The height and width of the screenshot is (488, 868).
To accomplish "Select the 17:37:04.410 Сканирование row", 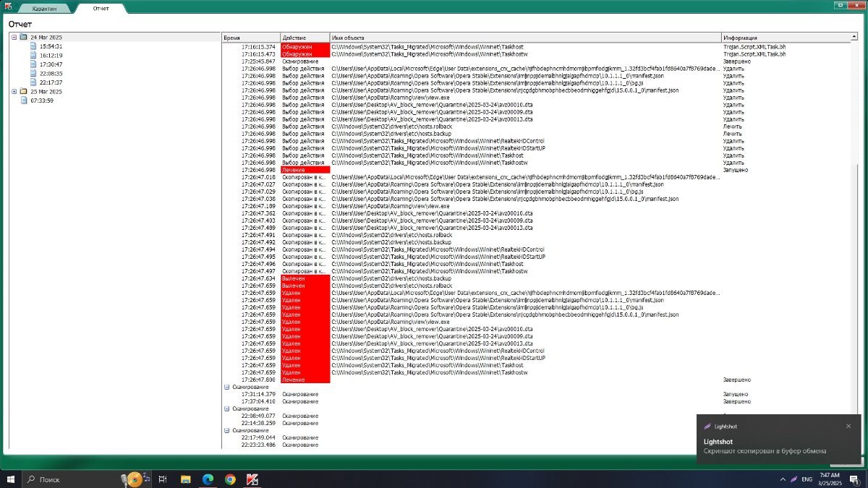I will [538, 401].
